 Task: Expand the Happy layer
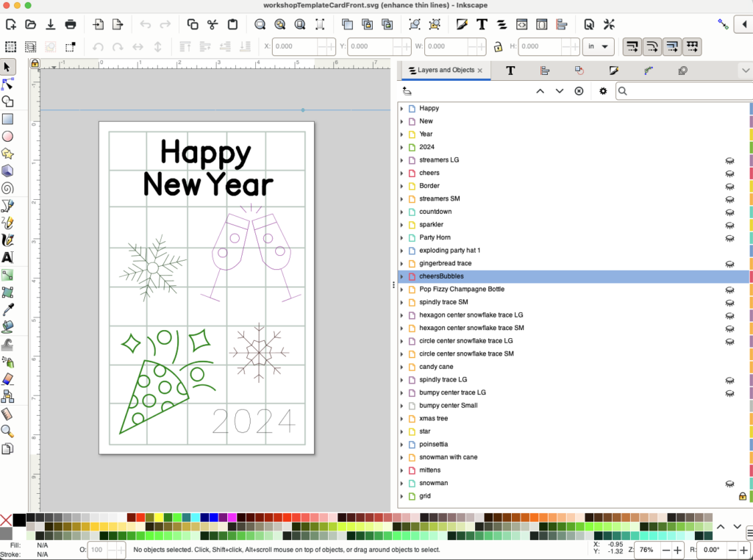pyautogui.click(x=402, y=109)
